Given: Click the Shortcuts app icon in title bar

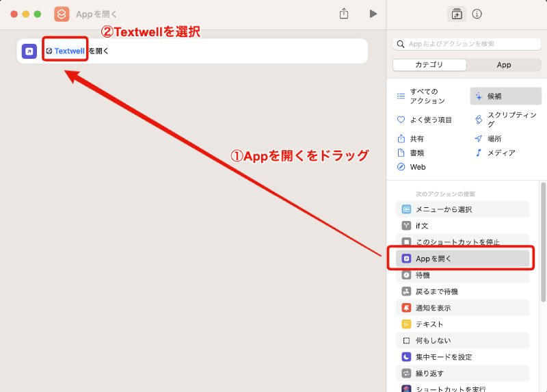Looking at the screenshot, I should pos(62,14).
